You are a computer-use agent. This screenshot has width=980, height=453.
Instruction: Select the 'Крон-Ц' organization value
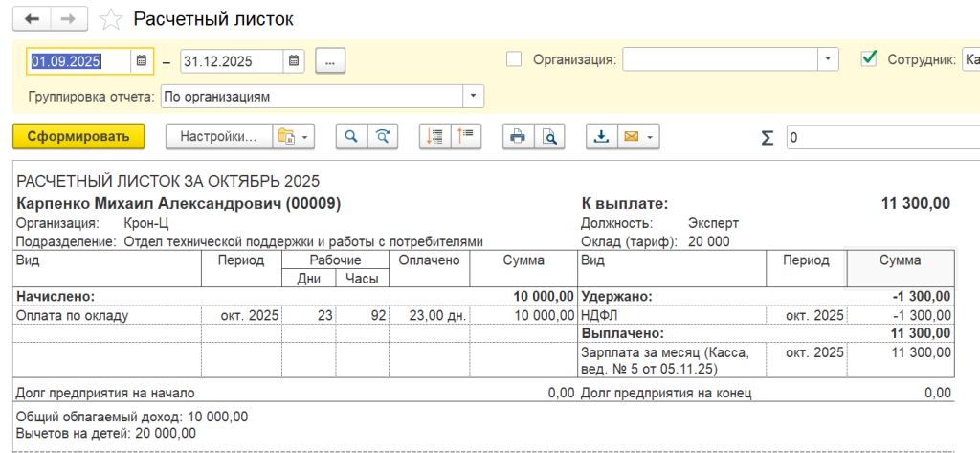pyautogui.click(x=146, y=223)
